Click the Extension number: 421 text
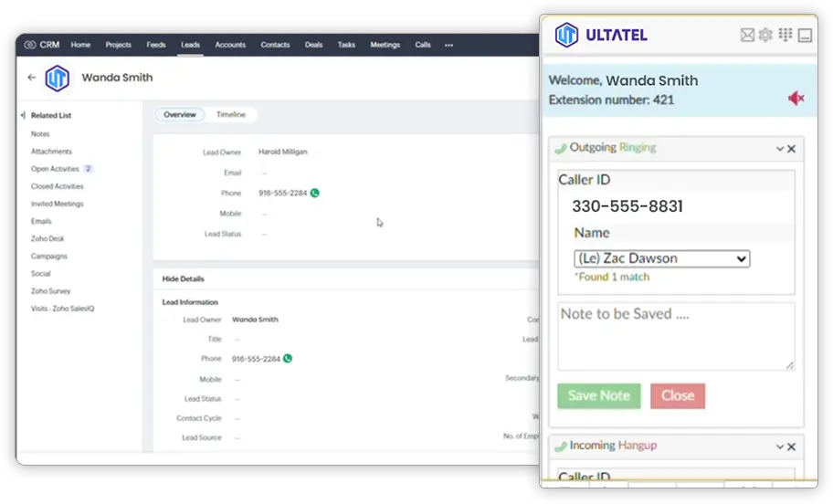 pos(611,100)
